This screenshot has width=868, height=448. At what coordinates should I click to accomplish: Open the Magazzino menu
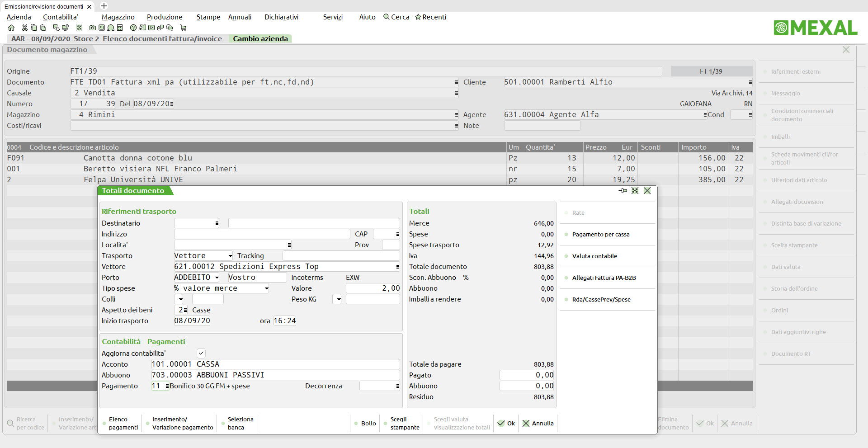tap(118, 17)
